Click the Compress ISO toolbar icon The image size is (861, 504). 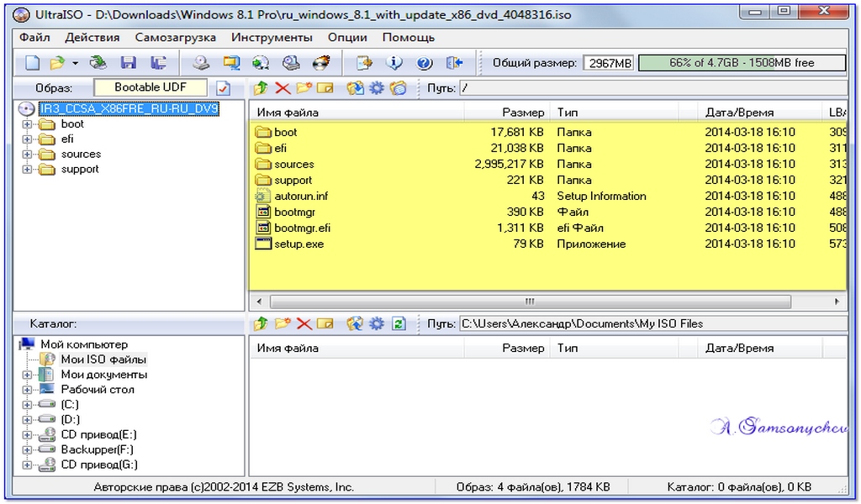click(x=231, y=63)
